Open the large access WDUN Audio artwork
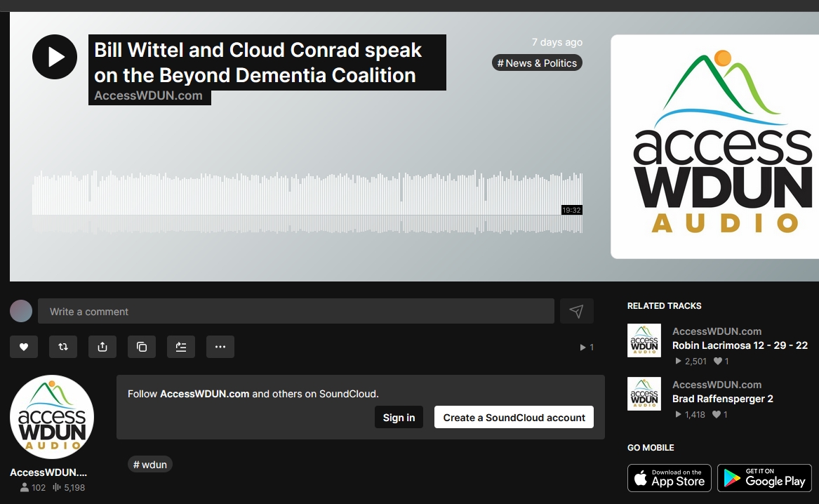The height and width of the screenshot is (504, 819). [x=715, y=147]
